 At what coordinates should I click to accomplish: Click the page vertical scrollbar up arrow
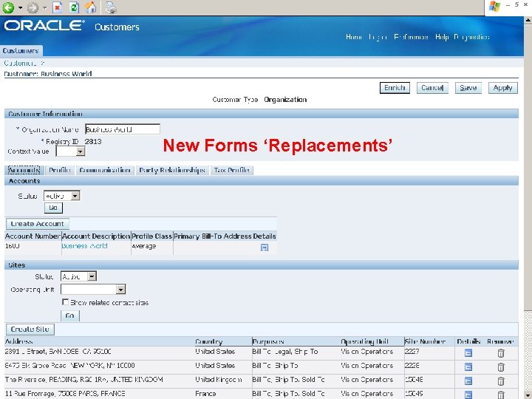[x=528, y=20]
